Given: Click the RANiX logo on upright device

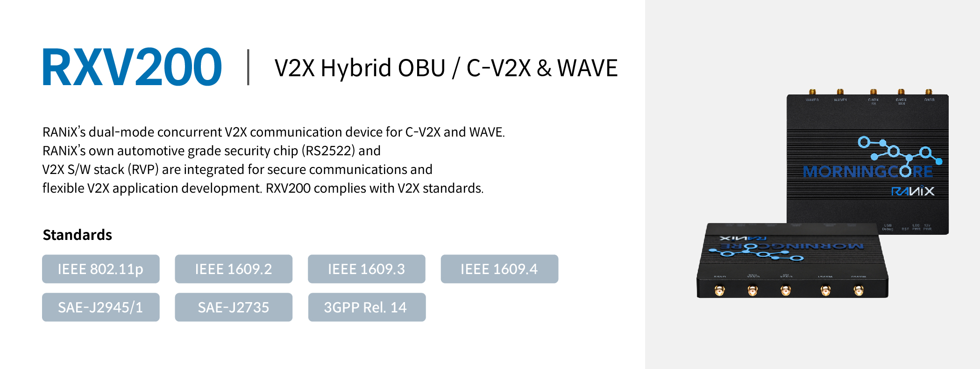Looking at the screenshot, I should point(913,191).
